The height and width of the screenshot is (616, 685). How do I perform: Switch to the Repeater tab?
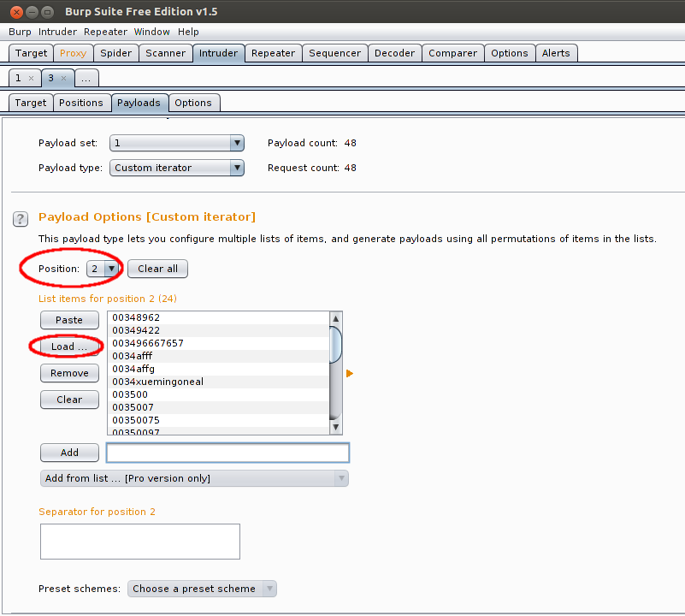point(273,53)
